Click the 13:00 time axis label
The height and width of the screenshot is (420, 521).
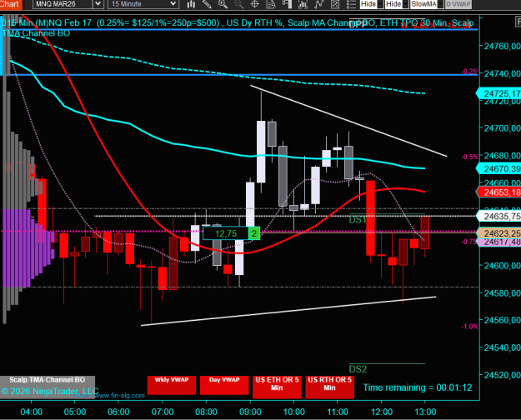click(425, 412)
